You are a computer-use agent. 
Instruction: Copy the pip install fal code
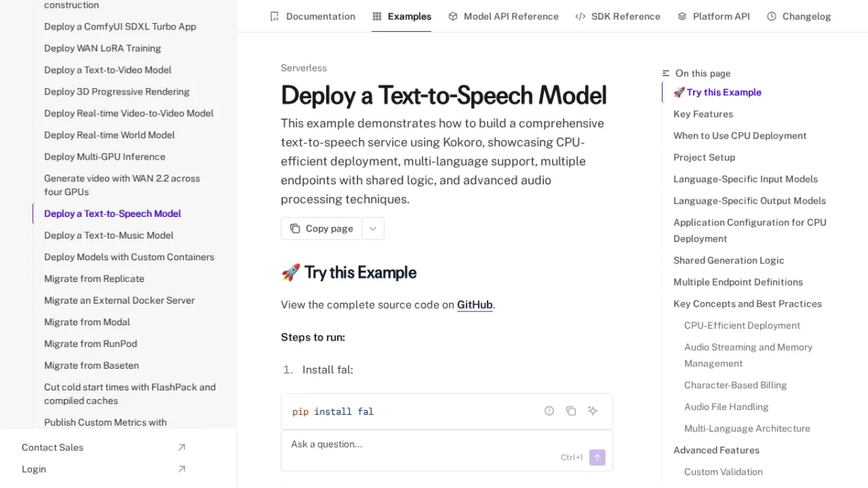click(571, 411)
